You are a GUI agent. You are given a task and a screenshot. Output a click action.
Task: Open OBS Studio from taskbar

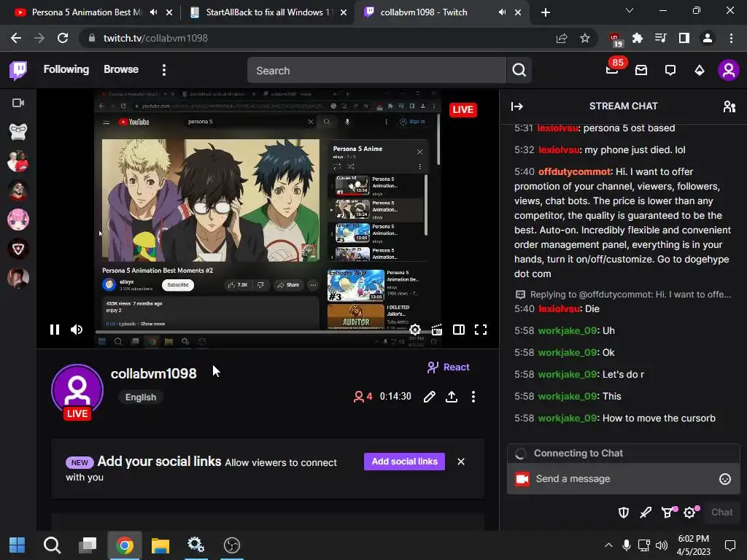click(x=232, y=545)
